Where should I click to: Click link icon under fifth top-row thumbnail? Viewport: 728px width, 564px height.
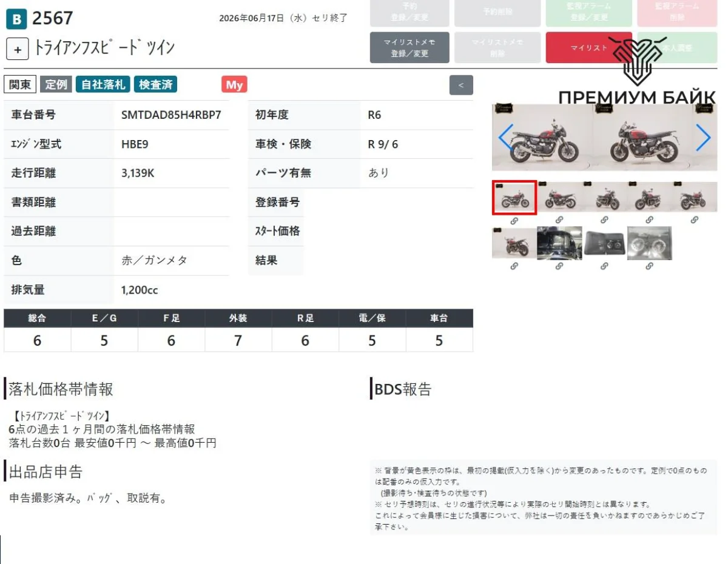(x=694, y=220)
